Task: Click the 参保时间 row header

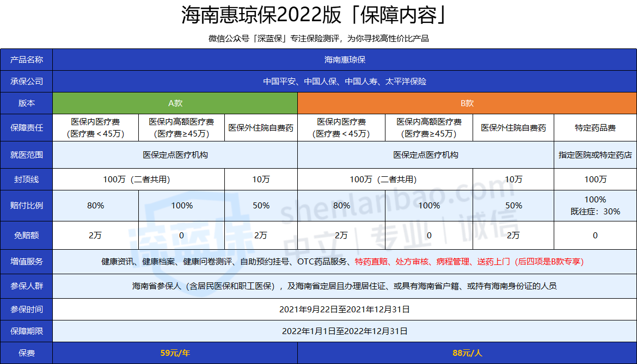Action: [27, 309]
